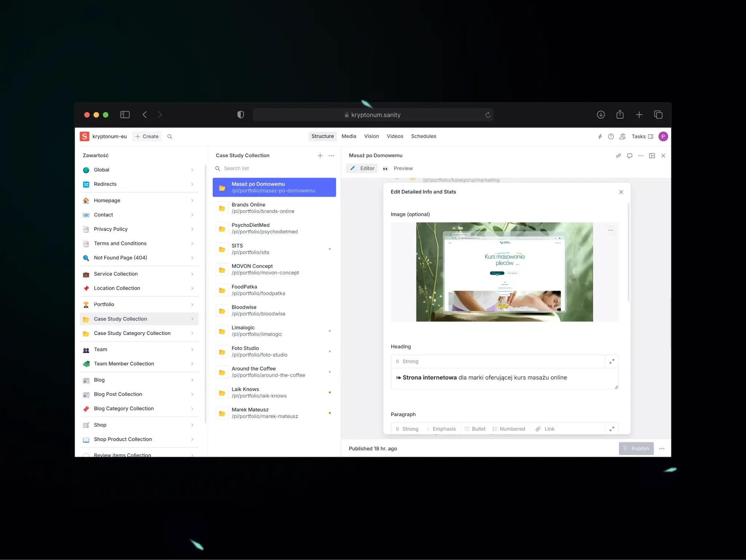Open image options three-dot menu
Viewport: 746px width, 560px height.
tap(611, 230)
